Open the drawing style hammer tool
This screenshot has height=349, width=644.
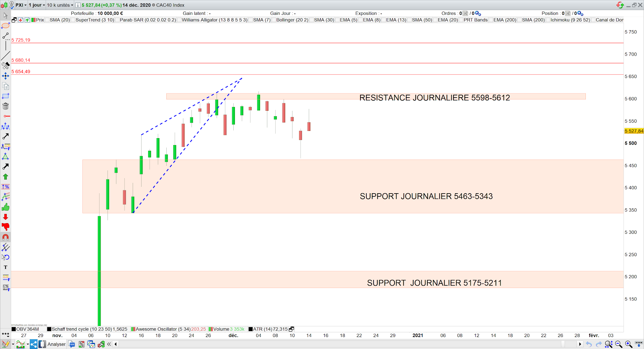[x=5, y=66]
